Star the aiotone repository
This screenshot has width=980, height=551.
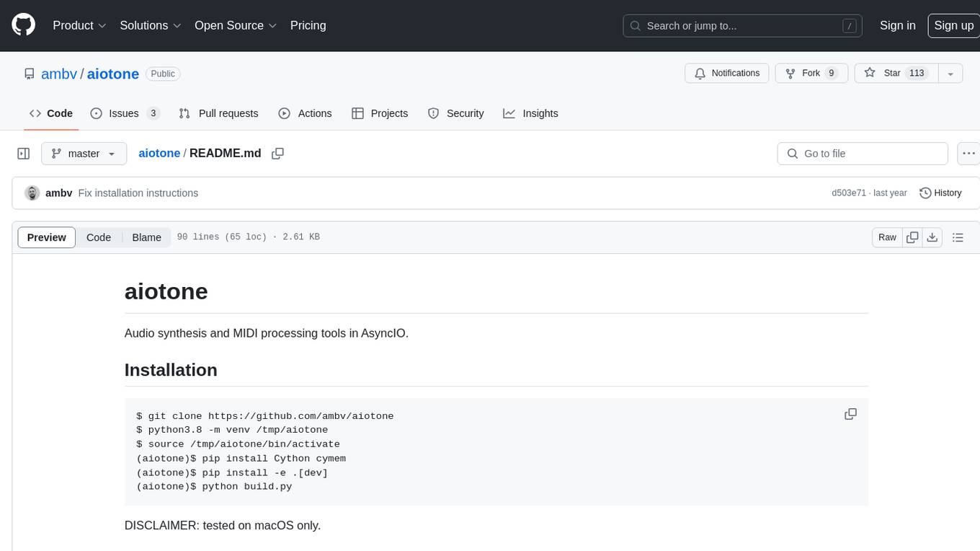click(896, 74)
